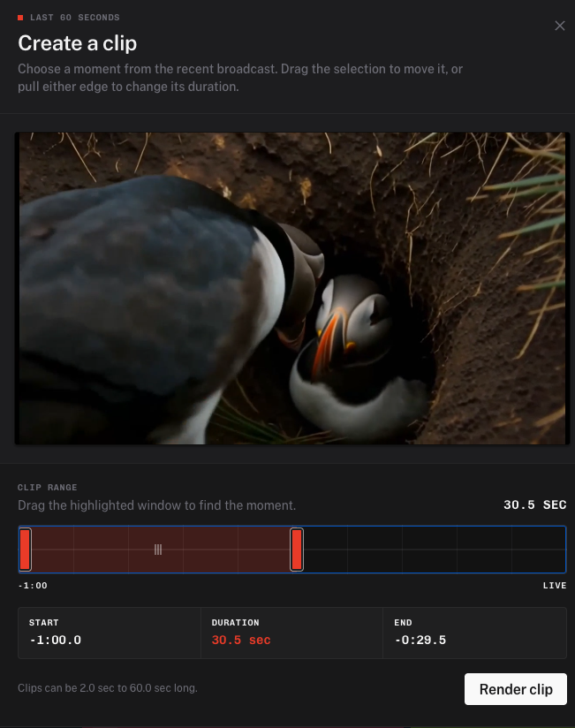The image size is (575, 728).
Task: Select the Duration value 30.5 sec
Action: [241, 640]
